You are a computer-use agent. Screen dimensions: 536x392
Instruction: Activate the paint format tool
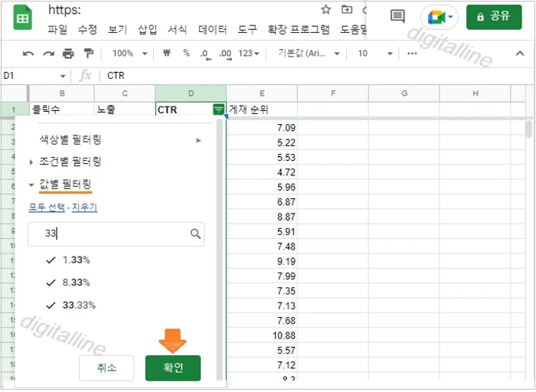pos(89,54)
